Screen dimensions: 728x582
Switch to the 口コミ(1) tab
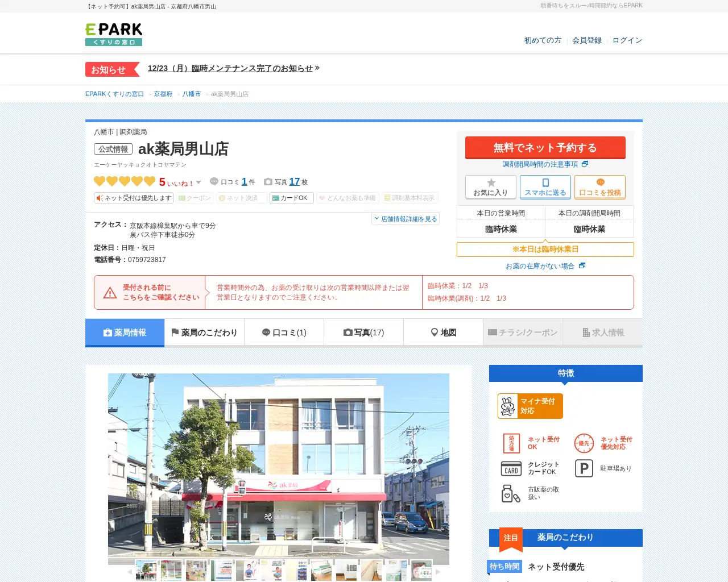coord(284,332)
